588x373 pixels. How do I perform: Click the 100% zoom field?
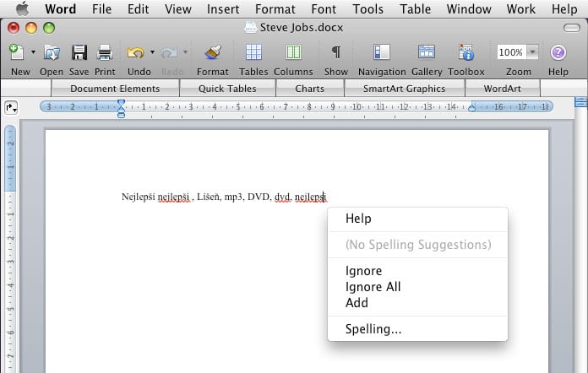511,52
